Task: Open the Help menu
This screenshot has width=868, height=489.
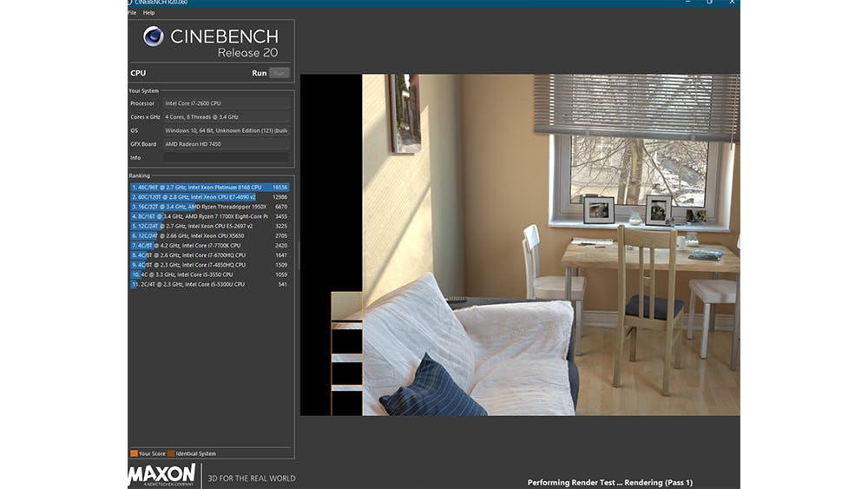Action: 149,13
